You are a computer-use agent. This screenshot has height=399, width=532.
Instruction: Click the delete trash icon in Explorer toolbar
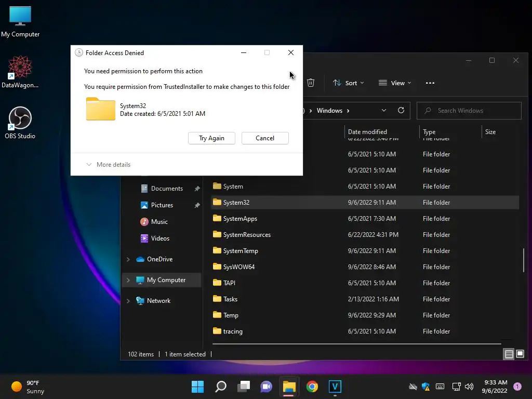[x=311, y=83]
